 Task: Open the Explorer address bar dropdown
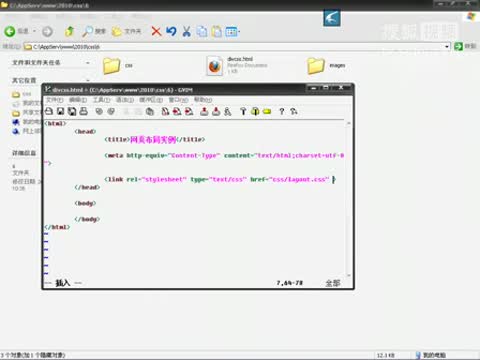[447, 46]
